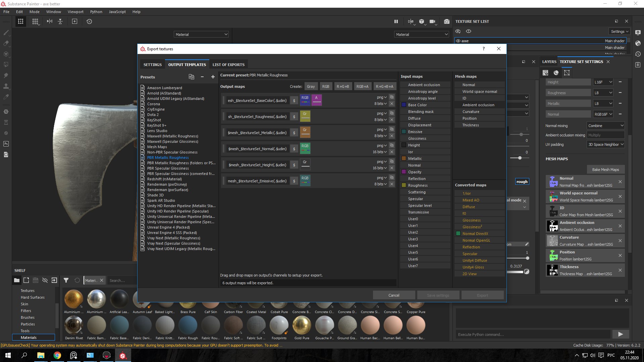The width and height of the screenshot is (644, 362).
Task: Toggle the Gr channel block of Roughness
Action: click(305, 116)
